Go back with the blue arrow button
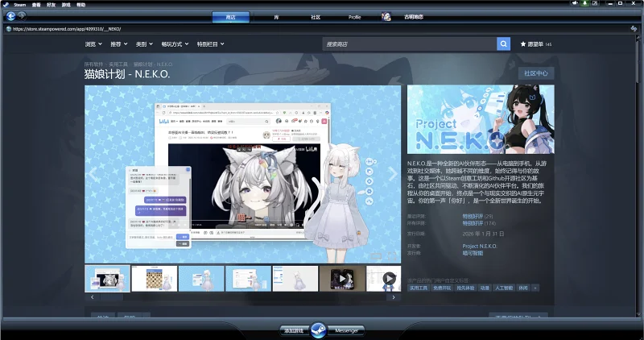Screen dimensions: 644x340 (x=11, y=16)
